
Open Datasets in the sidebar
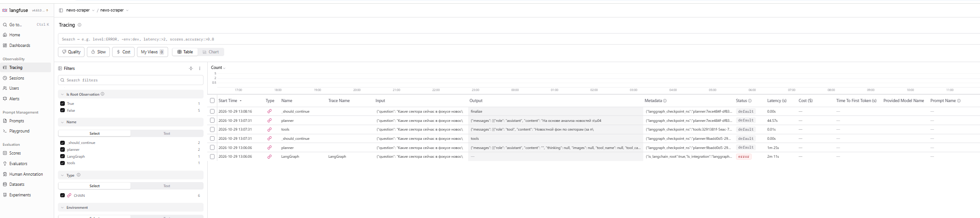coord(17,184)
